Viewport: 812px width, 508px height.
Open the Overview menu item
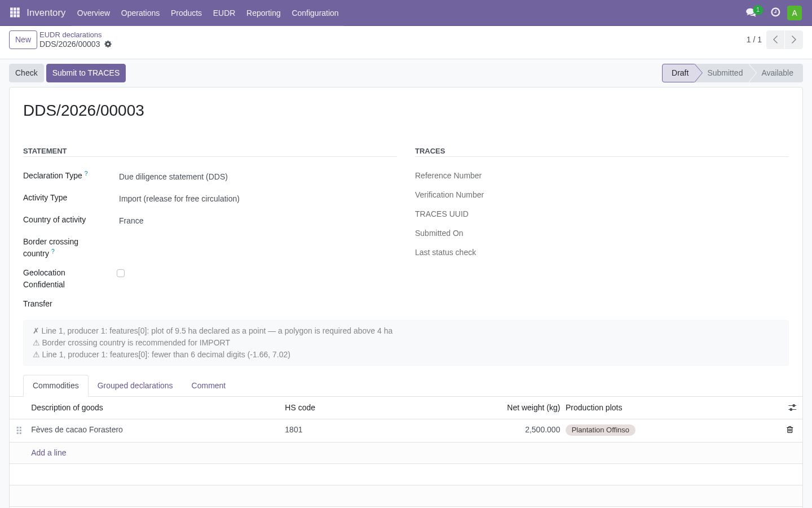click(94, 13)
